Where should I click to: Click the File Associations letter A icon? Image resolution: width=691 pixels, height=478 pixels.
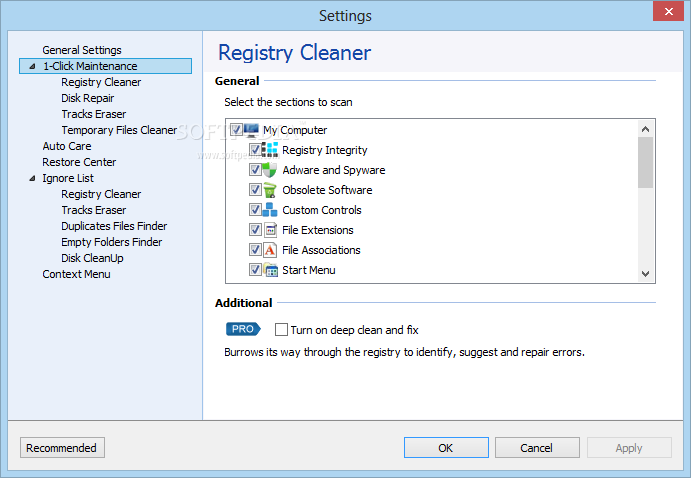270,250
